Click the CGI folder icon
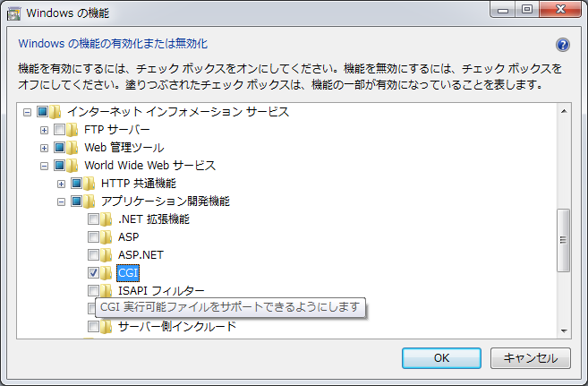This screenshot has width=588, height=386. 107,273
